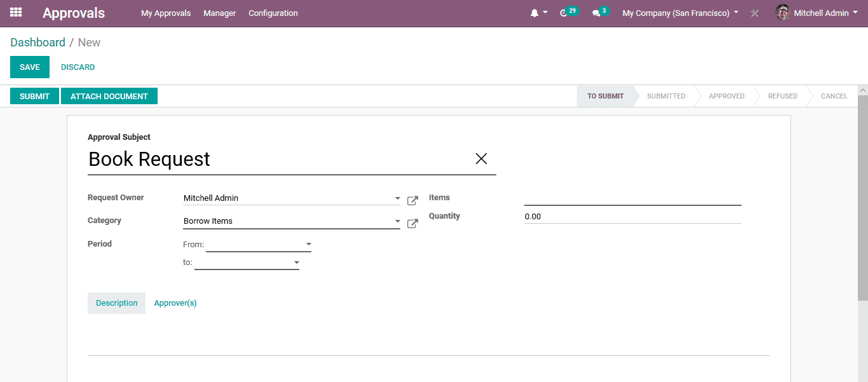Open My Approvals menu

click(x=166, y=13)
